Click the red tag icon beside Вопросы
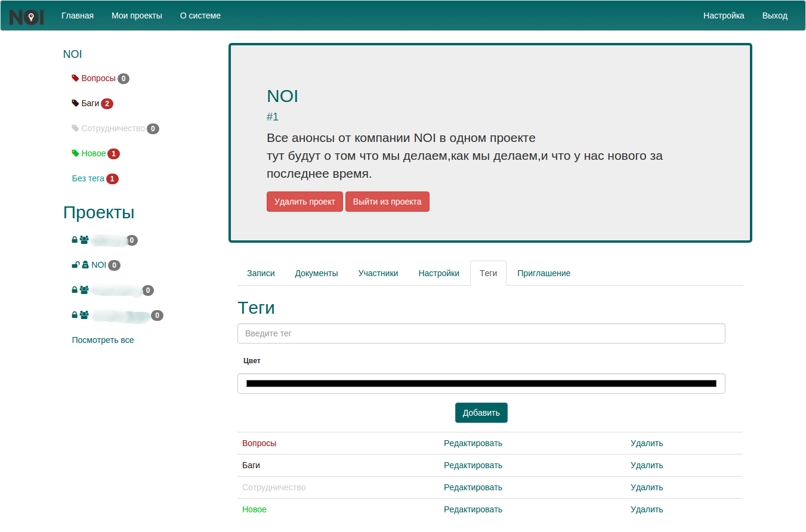The image size is (806, 532). click(x=75, y=78)
